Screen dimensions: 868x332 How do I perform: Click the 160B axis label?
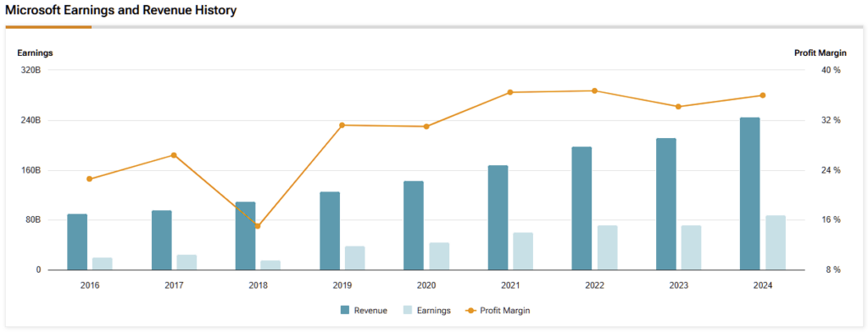[x=31, y=170]
